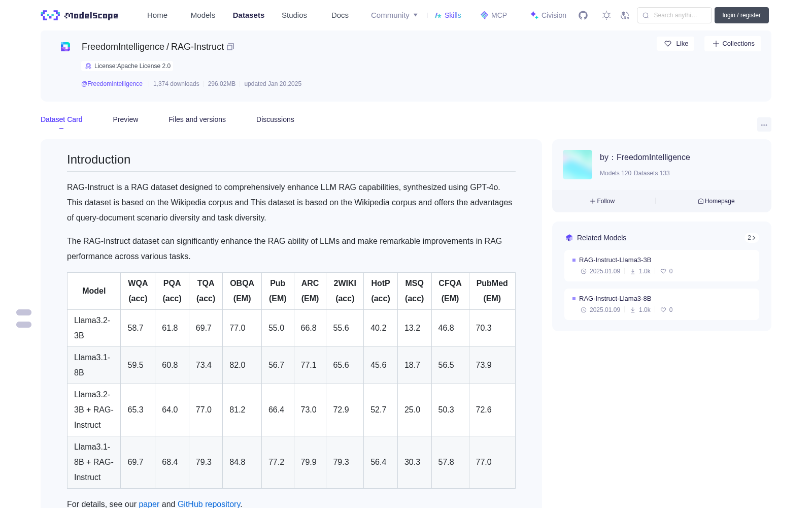Viewport: 812px width, 508px height.
Task: Click the floating side panel handle
Action: coord(24,319)
